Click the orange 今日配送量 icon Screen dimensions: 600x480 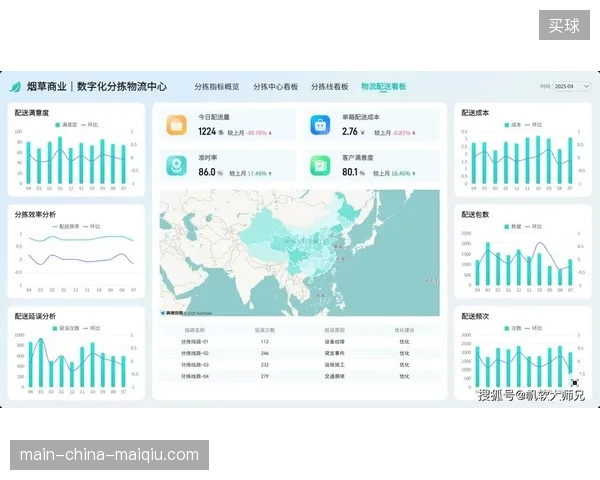click(x=176, y=125)
